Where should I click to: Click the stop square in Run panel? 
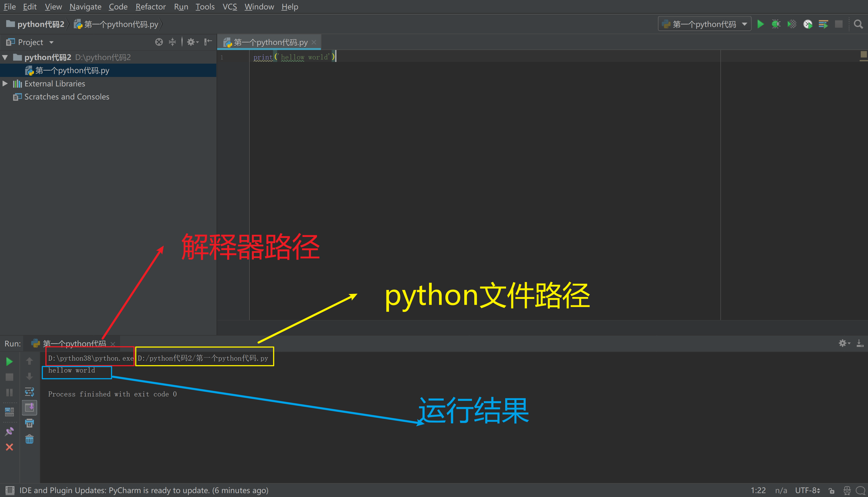point(9,377)
